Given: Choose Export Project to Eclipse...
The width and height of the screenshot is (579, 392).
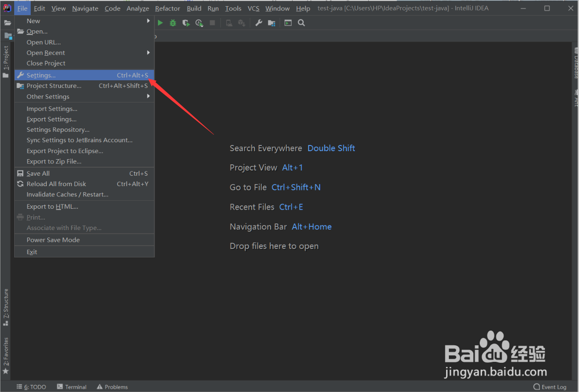Looking at the screenshot, I should click(84, 151).
